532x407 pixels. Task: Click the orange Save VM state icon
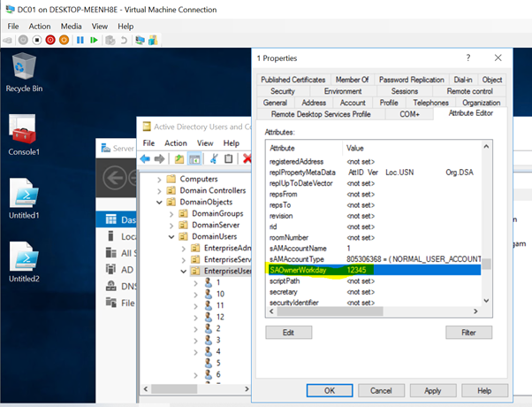(x=64, y=40)
